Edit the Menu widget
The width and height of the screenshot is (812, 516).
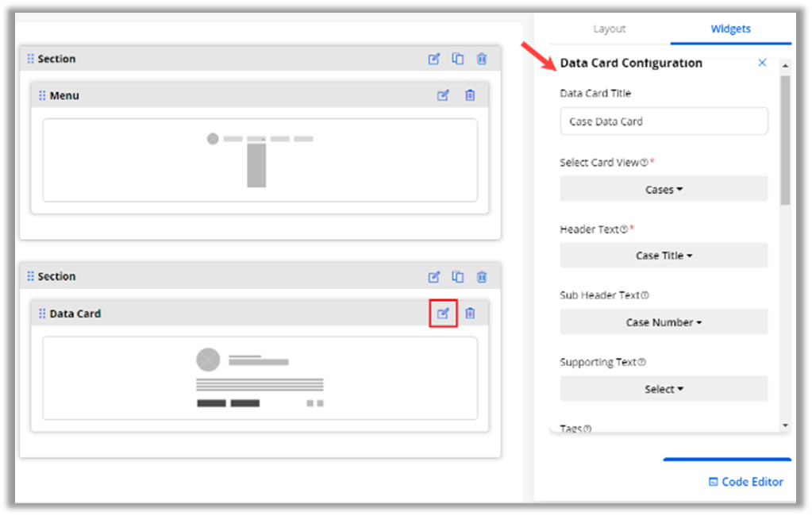pos(443,95)
